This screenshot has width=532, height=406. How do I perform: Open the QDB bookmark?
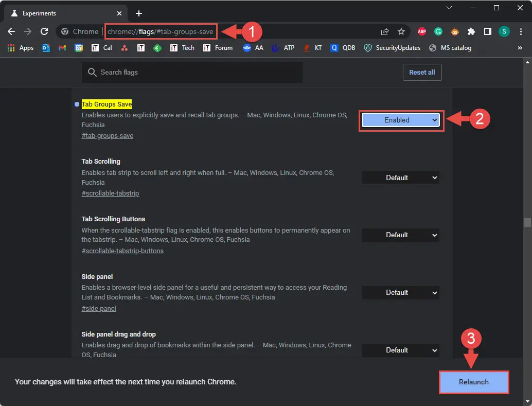343,48
